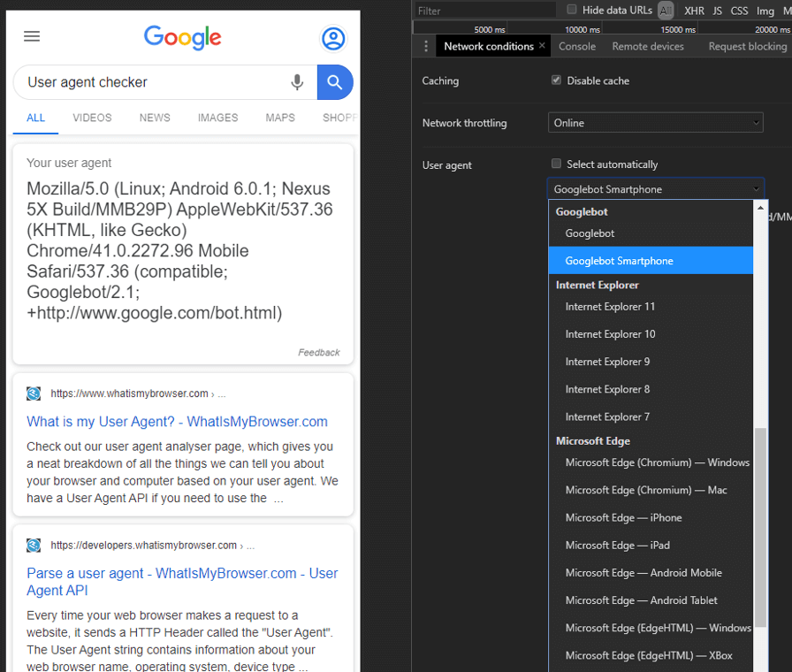Start voice search with the microphone icon
This screenshot has height=672, width=792.
pyautogui.click(x=297, y=82)
